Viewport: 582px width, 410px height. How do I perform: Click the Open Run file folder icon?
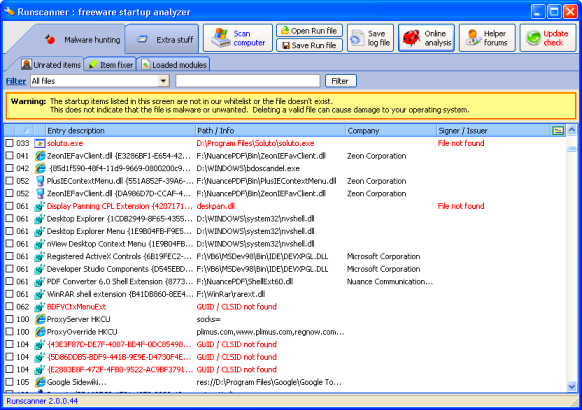pos(285,30)
